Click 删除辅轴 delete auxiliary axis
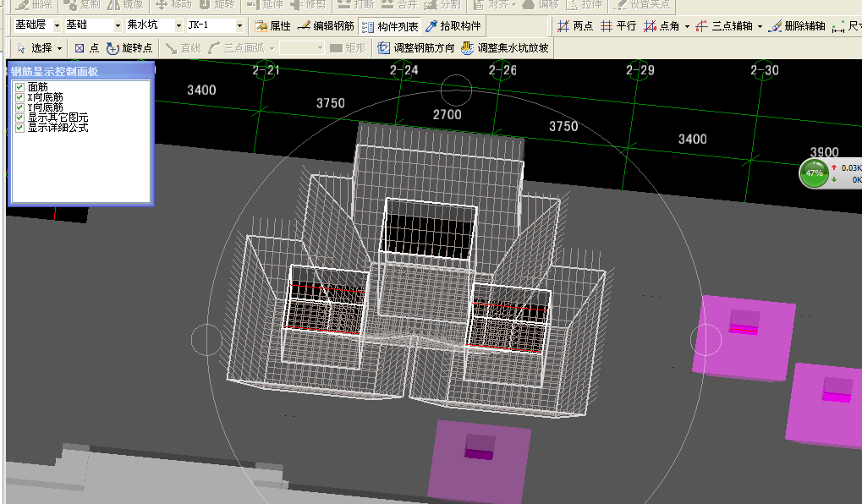 tap(797, 26)
